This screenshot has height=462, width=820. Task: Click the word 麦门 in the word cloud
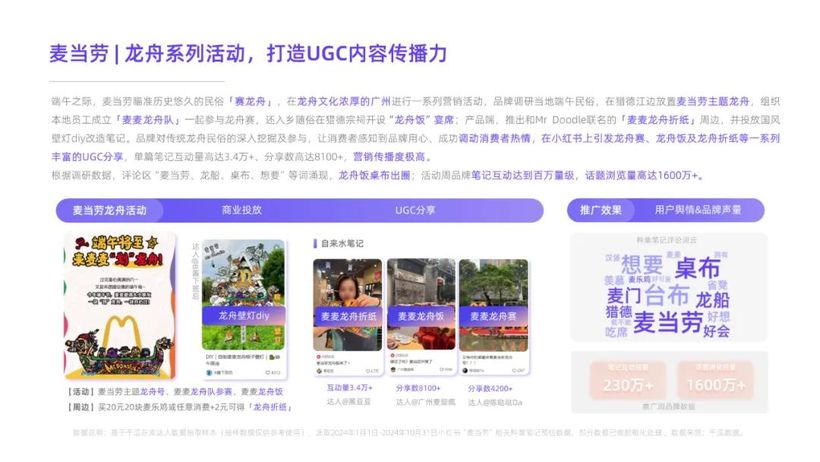[624, 296]
